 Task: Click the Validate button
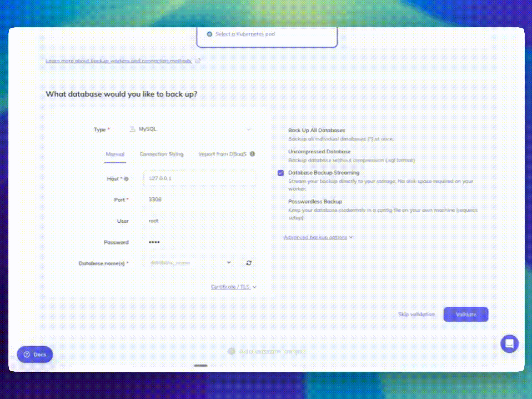click(x=465, y=315)
